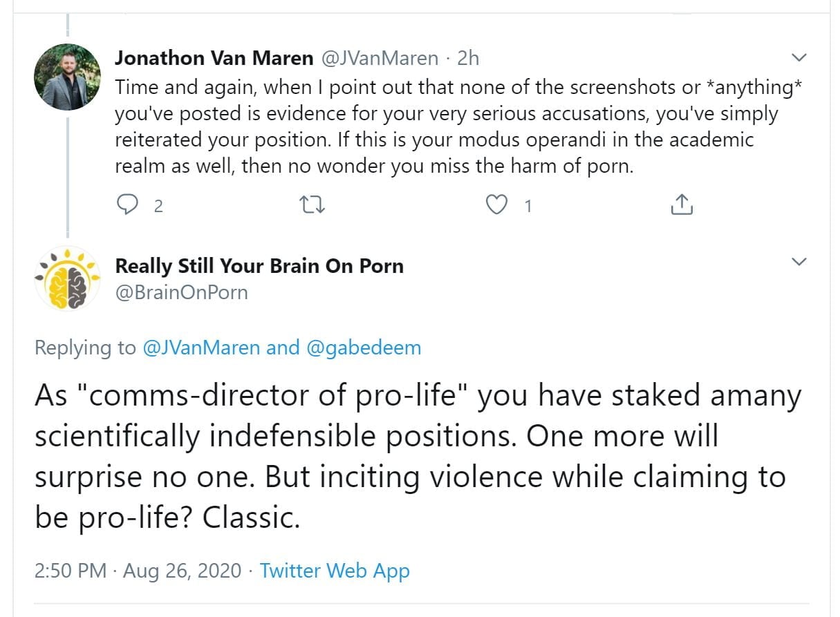Like Jonathon Van Maren's tweet with the heart
840x617 pixels.
[x=496, y=205]
